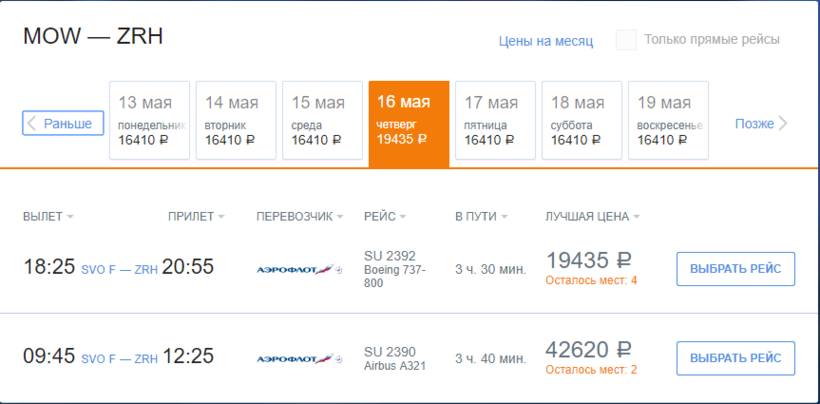Switch to the 17 мая пятница tab
820x404 pixels.
point(495,121)
